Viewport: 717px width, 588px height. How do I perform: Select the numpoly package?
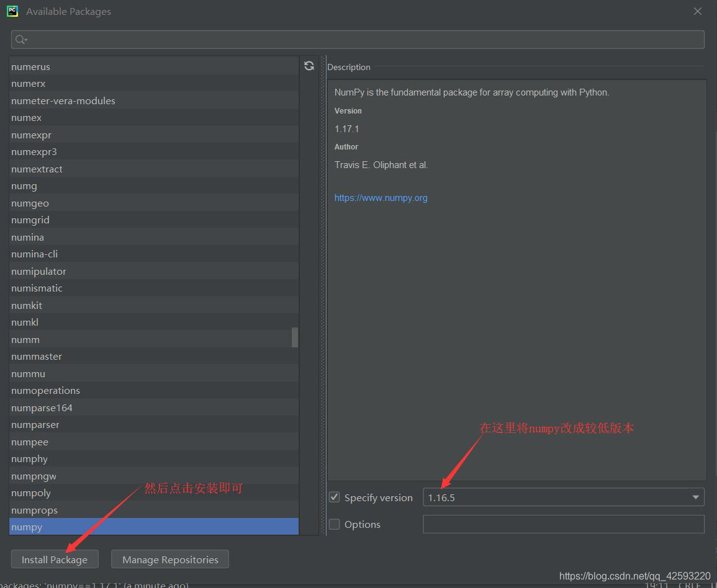[154, 493]
